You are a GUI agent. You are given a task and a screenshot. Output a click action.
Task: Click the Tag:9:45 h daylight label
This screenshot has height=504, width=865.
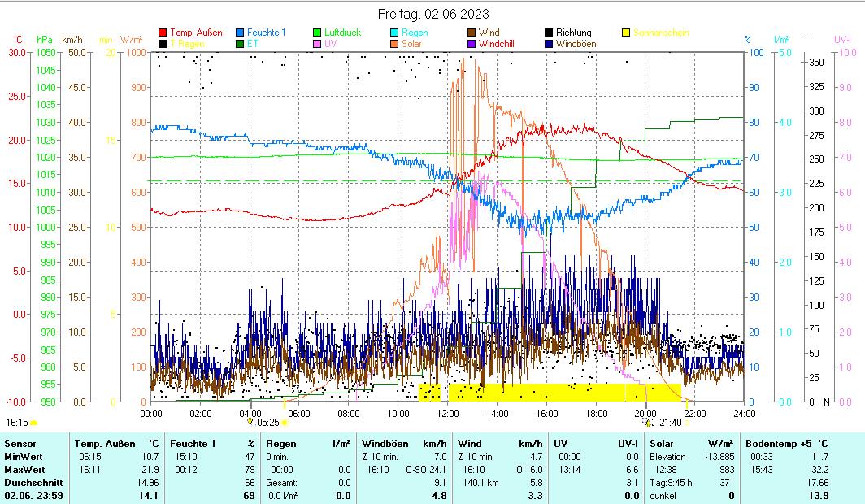pos(670,483)
